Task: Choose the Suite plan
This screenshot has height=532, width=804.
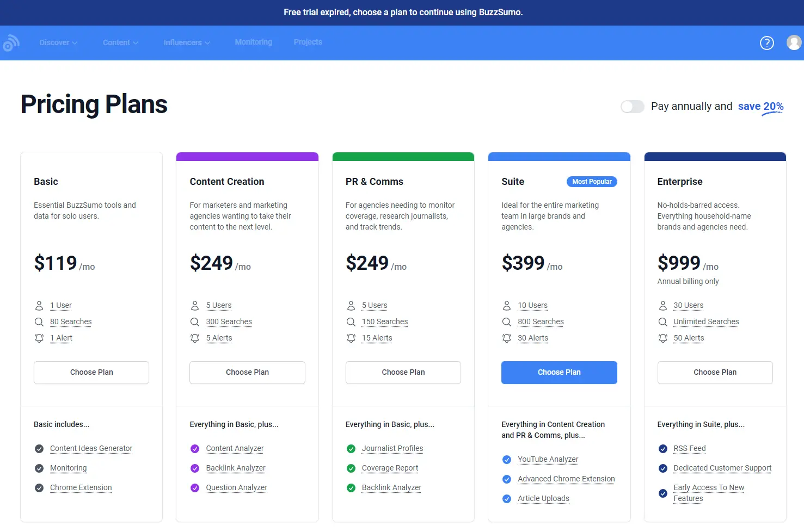Action: [x=559, y=372]
